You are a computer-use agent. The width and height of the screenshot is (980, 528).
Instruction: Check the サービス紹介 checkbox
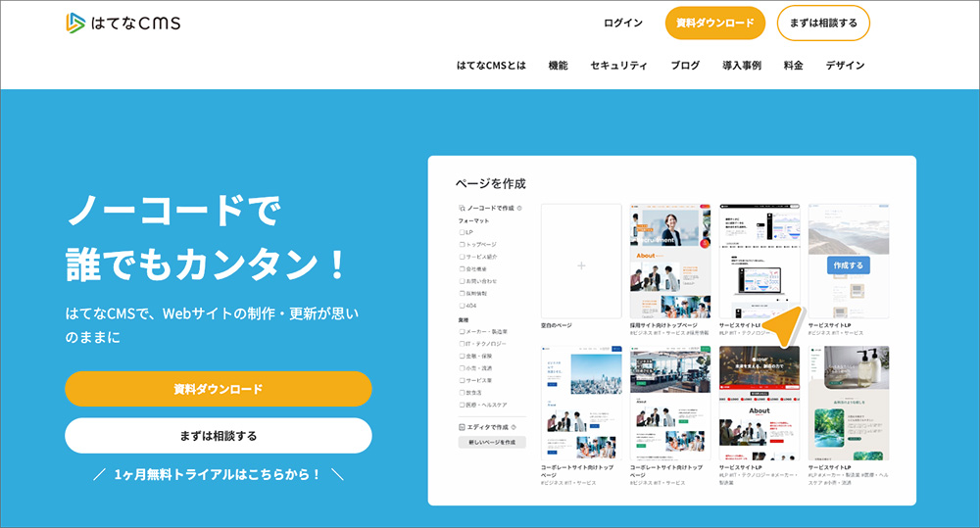[x=462, y=257]
